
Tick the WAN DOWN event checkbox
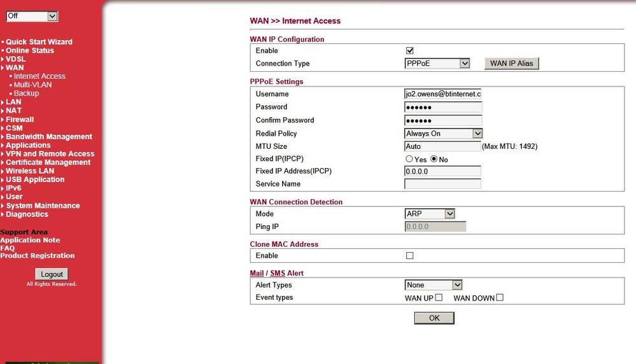pos(500,297)
